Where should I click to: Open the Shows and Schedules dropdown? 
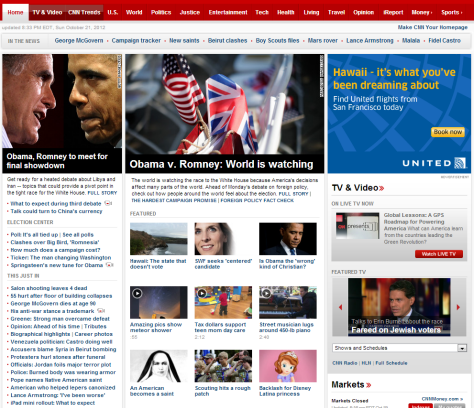(399, 348)
